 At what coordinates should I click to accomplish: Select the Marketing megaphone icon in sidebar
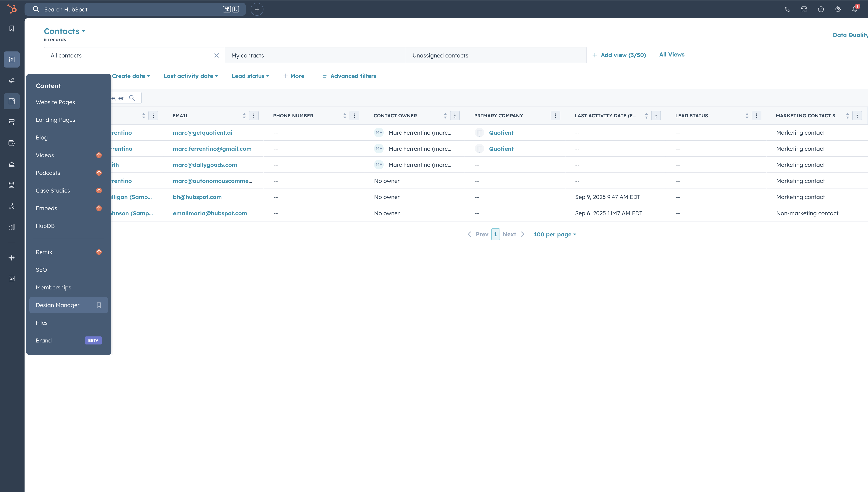click(11, 81)
